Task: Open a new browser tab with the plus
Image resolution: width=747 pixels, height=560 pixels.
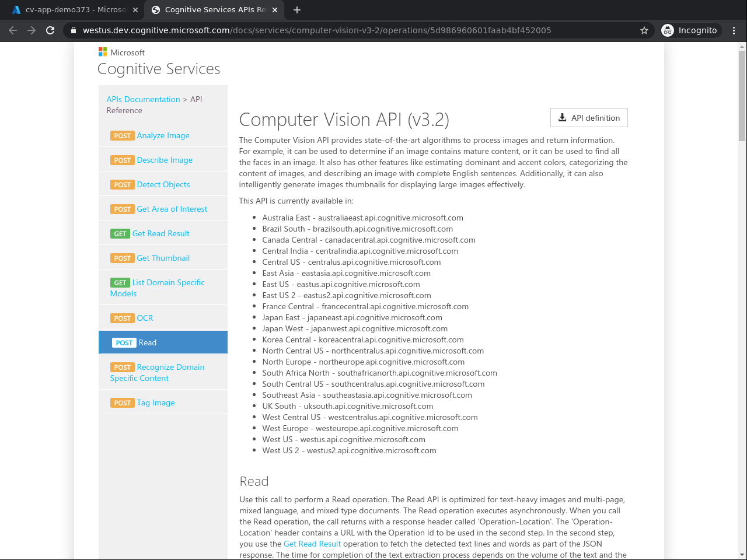Action: (x=296, y=9)
